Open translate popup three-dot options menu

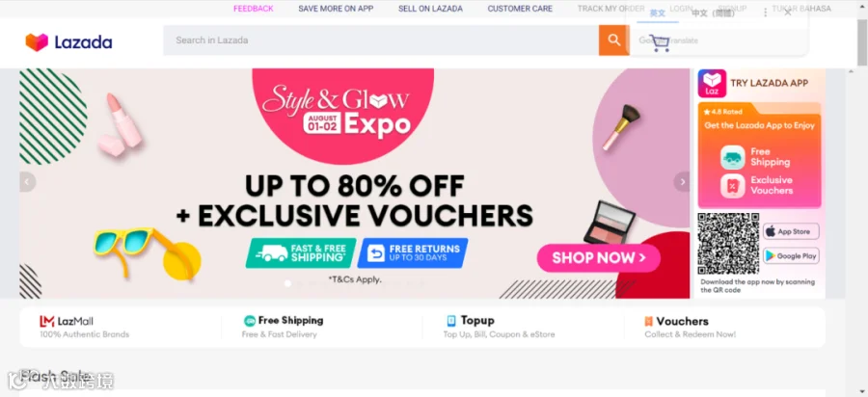[765, 13]
